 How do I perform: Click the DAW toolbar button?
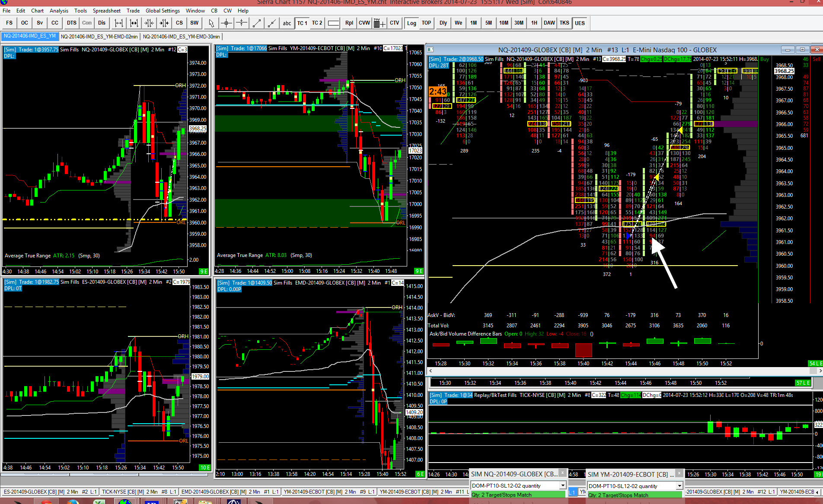tap(549, 23)
